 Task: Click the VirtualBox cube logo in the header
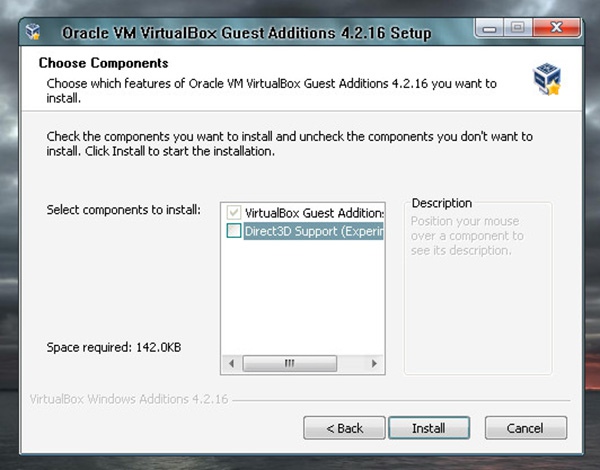tap(546, 79)
